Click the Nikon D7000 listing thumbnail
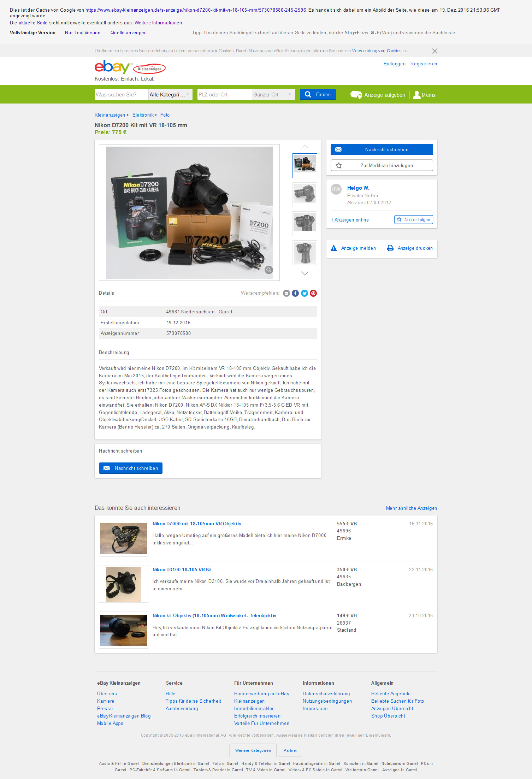 tap(124, 538)
